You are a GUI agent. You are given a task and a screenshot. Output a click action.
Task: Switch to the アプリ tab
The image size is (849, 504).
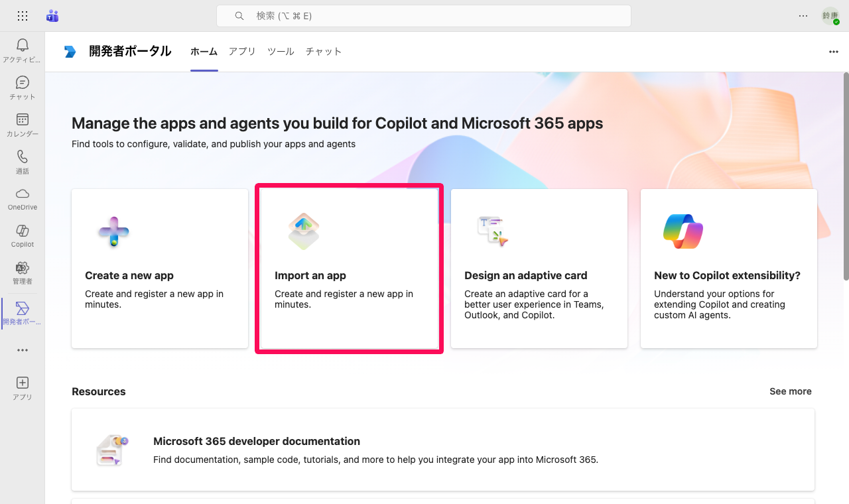242,52
